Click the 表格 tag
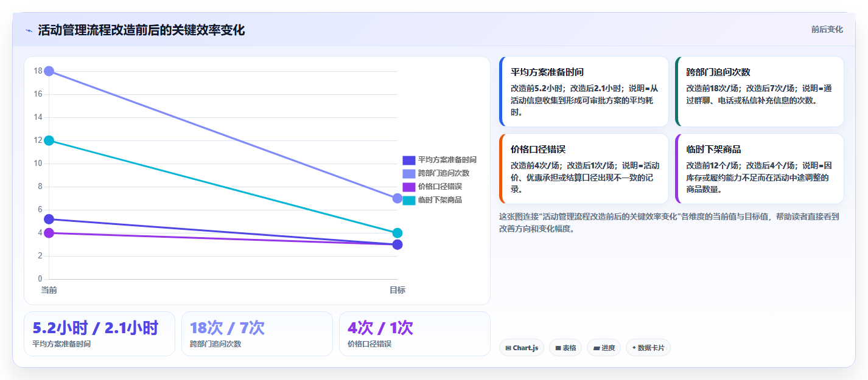The width and height of the screenshot is (868, 380). 565,348
